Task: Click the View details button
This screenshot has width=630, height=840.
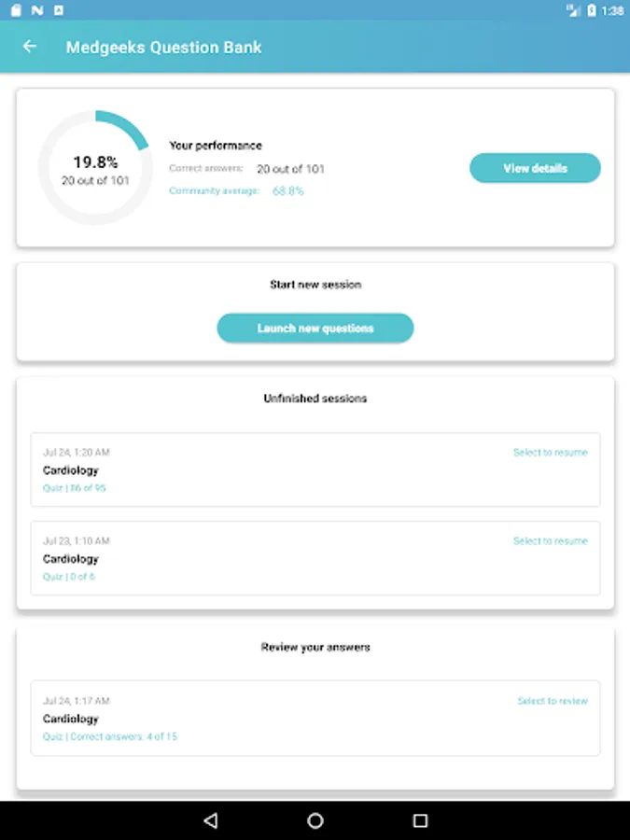Action: pyautogui.click(x=535, y=168)
